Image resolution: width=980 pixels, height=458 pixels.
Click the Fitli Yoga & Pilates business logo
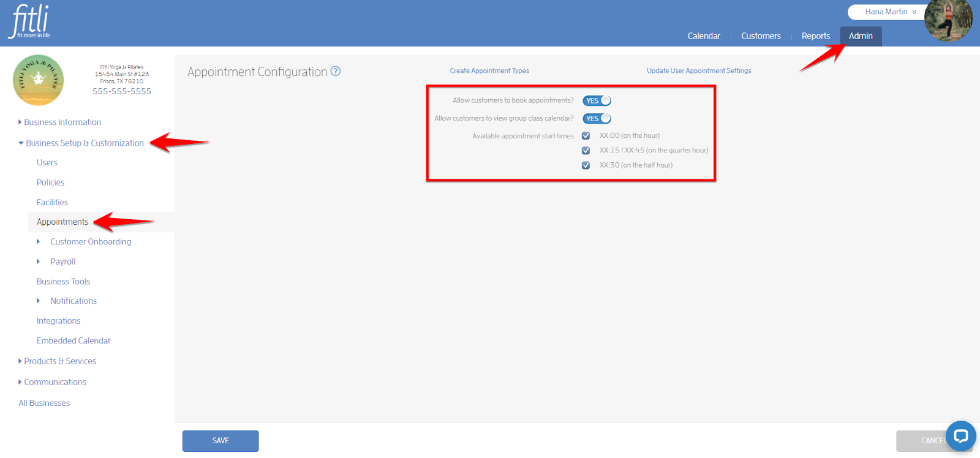coord(38,80)
